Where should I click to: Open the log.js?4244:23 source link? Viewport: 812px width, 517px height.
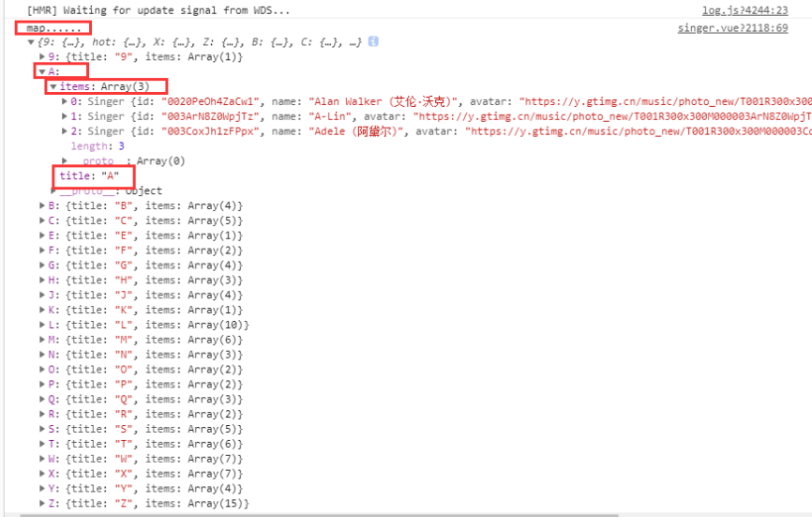point(744,10)
